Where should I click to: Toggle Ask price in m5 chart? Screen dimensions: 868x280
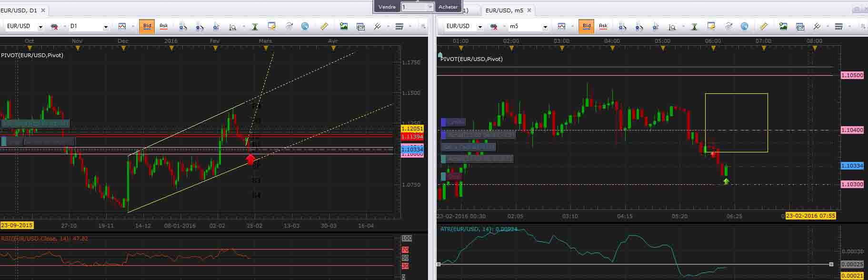(x=603, y=26)
